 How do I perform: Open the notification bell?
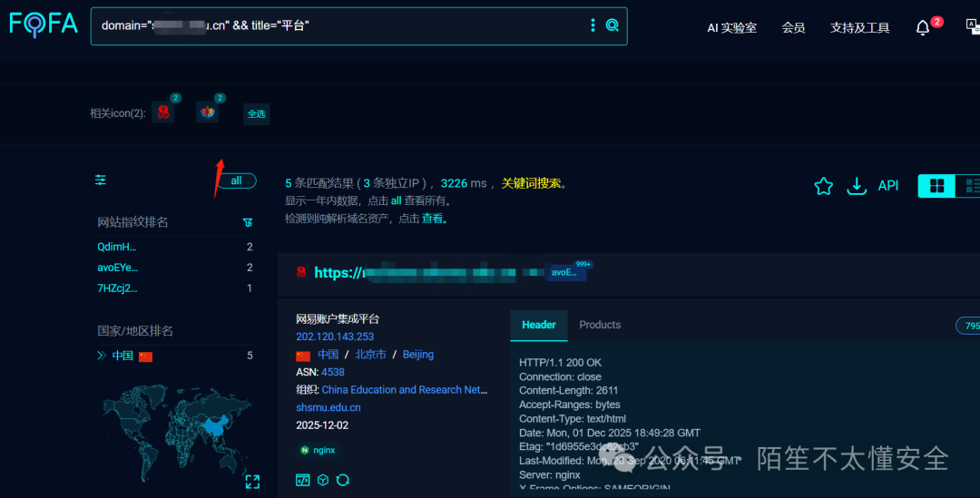(923, 27)
